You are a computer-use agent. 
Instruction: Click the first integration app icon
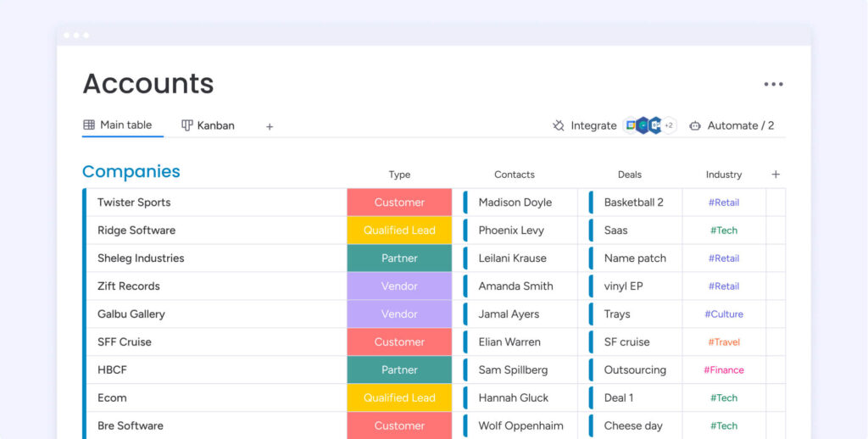click(630, 125)
